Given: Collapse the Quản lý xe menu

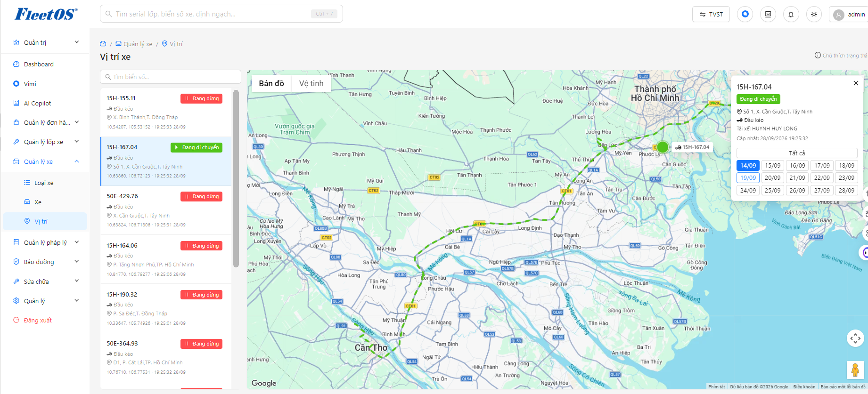Looking at the screenshot, I should (46, 161).
